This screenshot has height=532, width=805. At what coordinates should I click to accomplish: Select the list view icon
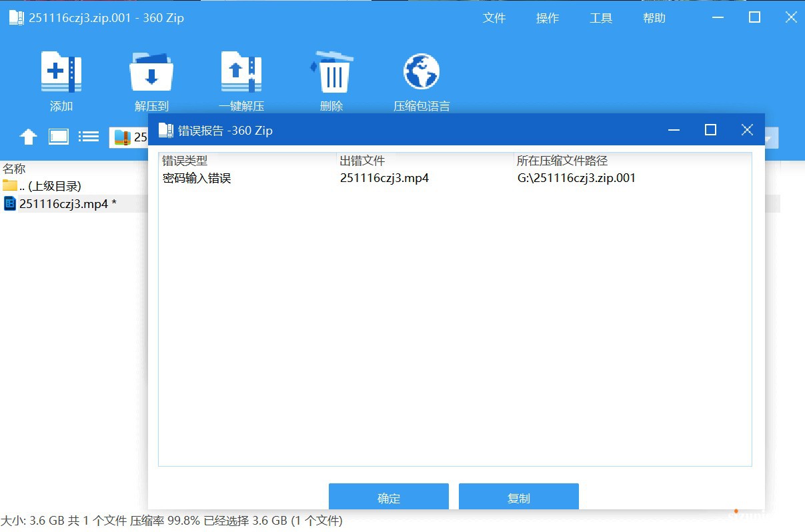tap(89, 136)
